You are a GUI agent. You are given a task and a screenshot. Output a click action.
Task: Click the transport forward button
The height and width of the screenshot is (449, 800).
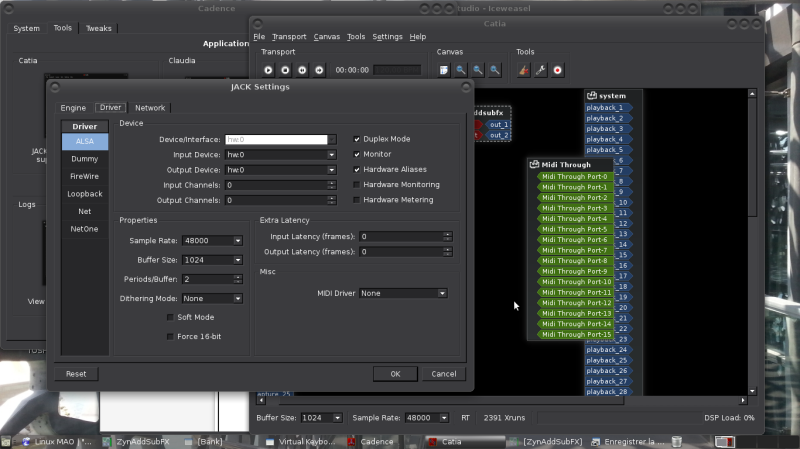tap(319, 70)
